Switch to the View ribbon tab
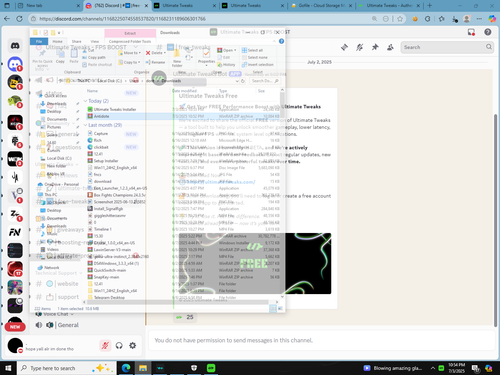This screenshot has width=500, height=375. pos(95,41)
